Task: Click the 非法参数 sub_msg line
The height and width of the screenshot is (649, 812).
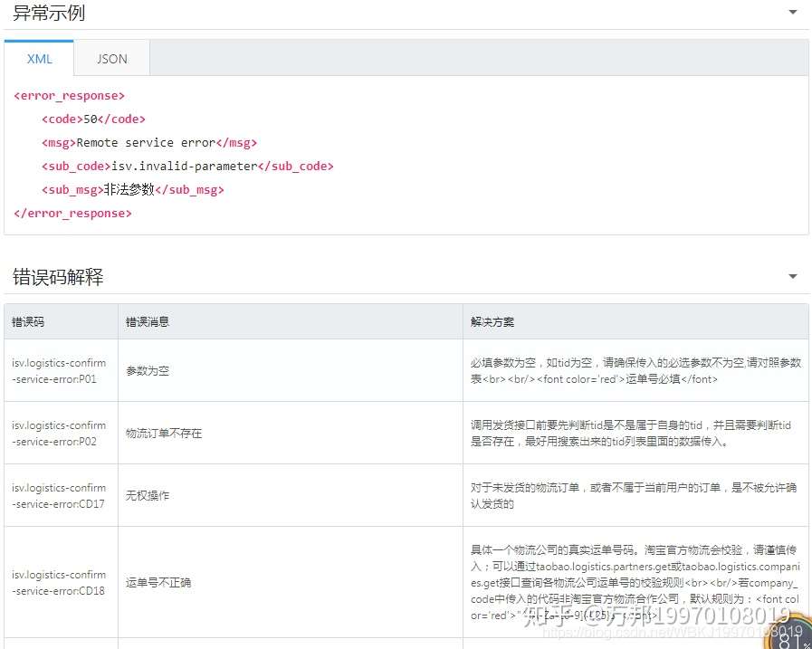Action: [132, 189]
